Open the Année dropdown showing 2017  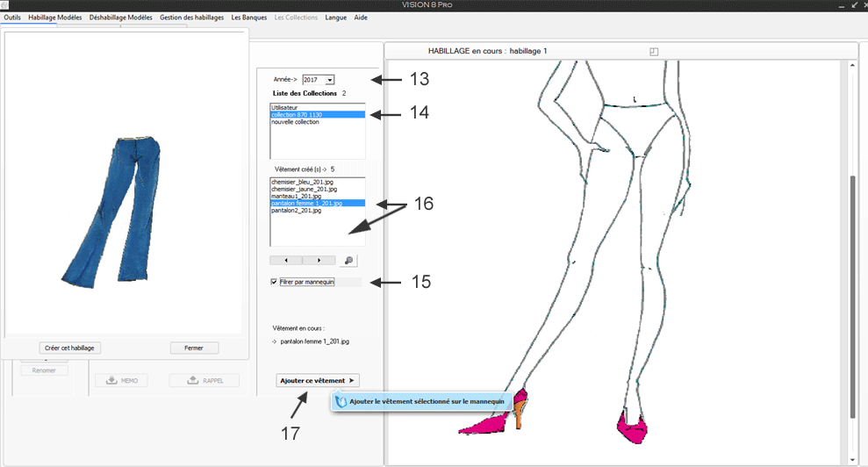coord(329,80)
